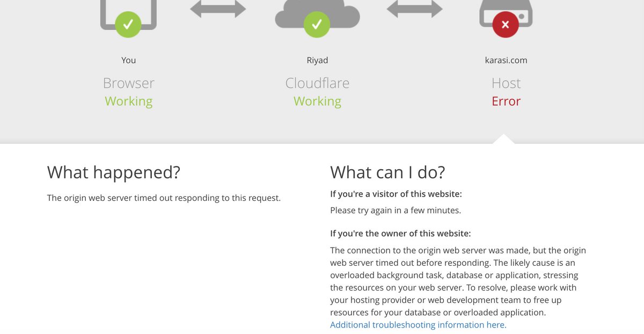Click the "Host" heading
Image resolution: width=644 pixels, height=334 pixels.
coord(506,83)
